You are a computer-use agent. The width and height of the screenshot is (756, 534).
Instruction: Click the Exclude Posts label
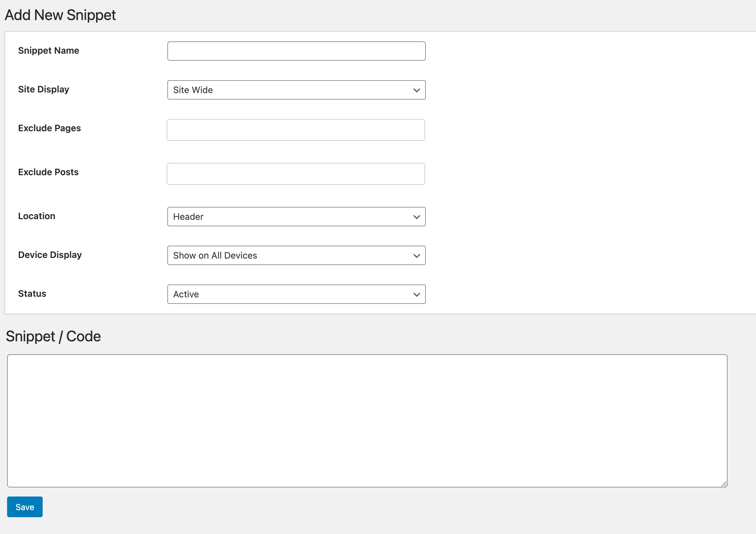[x=48, y=172]
